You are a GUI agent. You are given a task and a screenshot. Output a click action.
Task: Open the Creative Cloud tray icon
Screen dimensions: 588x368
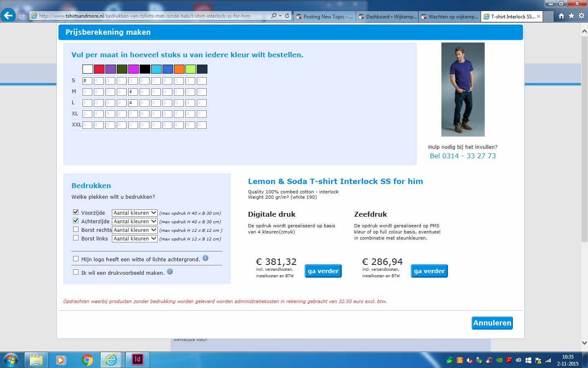coord(519,360)
